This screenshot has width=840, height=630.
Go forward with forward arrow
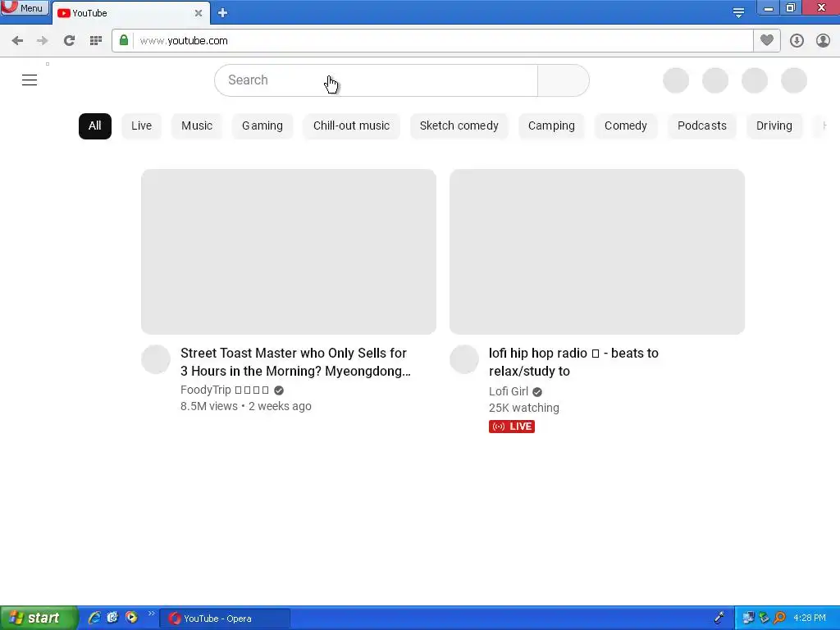pos(43,41)
